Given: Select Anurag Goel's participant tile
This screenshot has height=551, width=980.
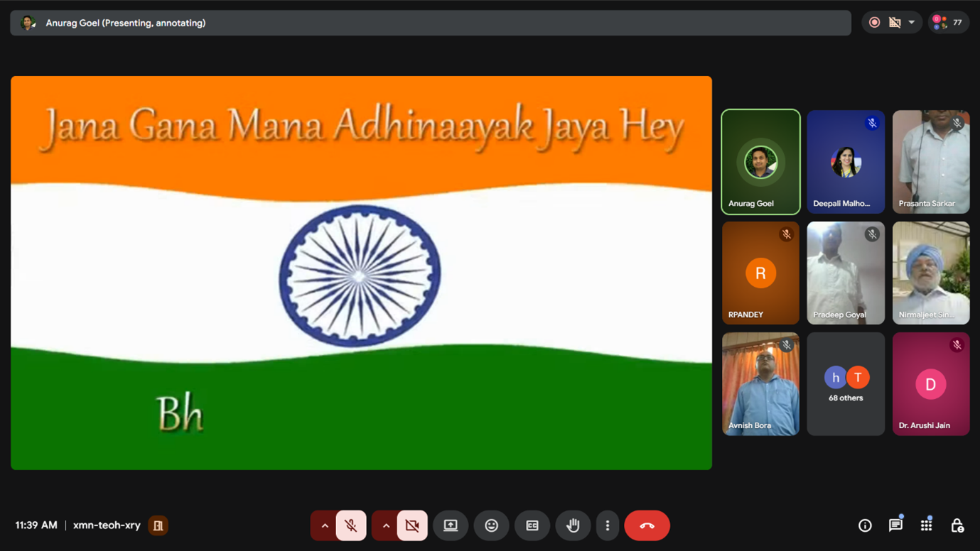Looking at the screenshot, I should pos(760,162).
